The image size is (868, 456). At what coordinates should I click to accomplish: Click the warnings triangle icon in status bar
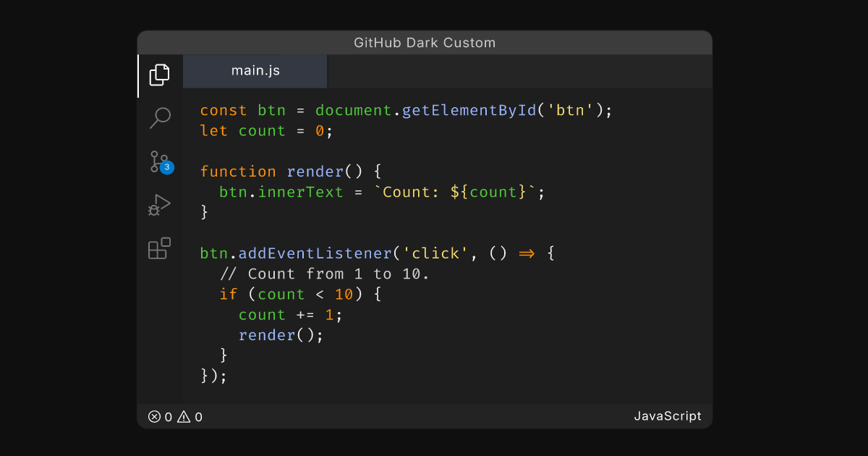point(184,416)
